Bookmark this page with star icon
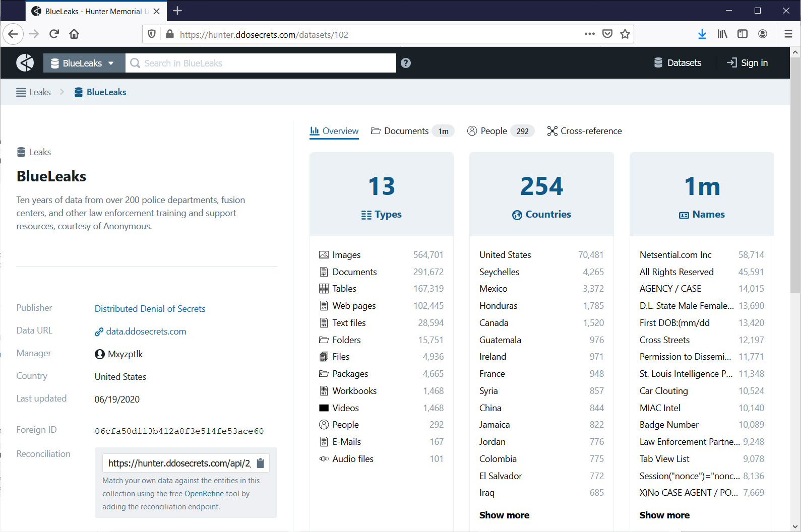 (625, 34)
